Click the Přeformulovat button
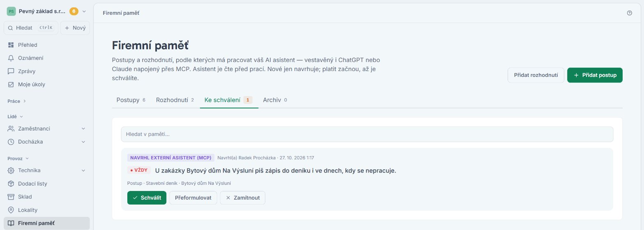The image size is (644, 230). [193, 198]
